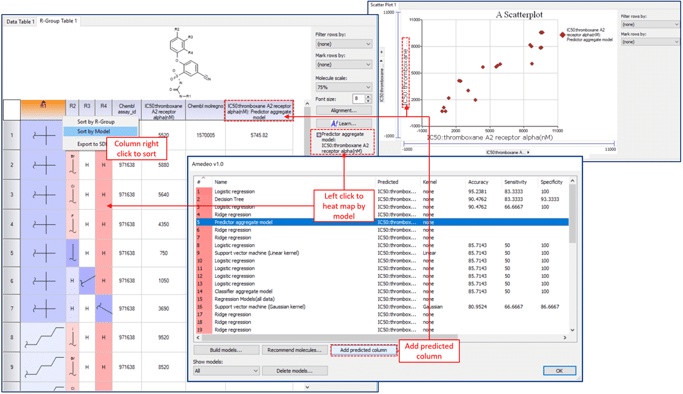Switch to the Data Table 1 tab
Image resolution: width=683 pixels, height=394 pixels.
point(20,21)
